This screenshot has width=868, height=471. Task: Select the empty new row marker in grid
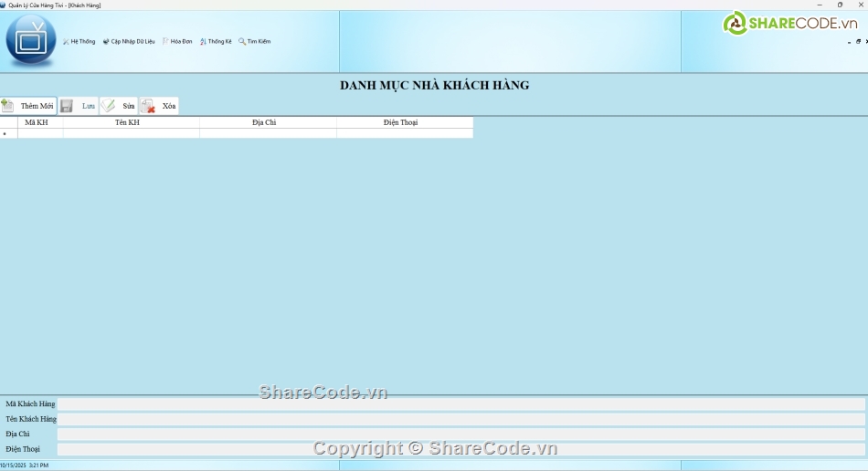click(8, 133)
